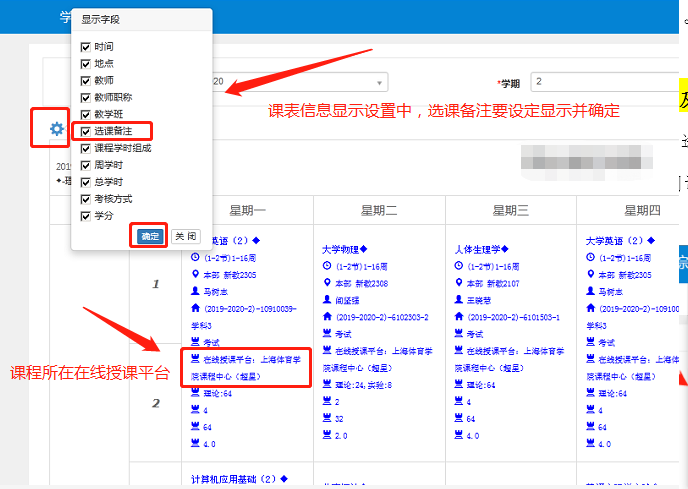Toggle the 选课备注 checkbox
The image size is (688, 489).
click(x=86, y=131)
